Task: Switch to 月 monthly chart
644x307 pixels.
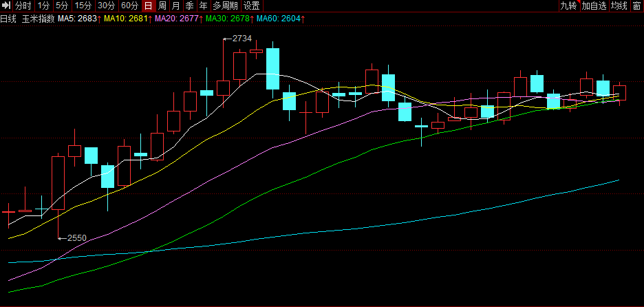Action: pos(175,6)
